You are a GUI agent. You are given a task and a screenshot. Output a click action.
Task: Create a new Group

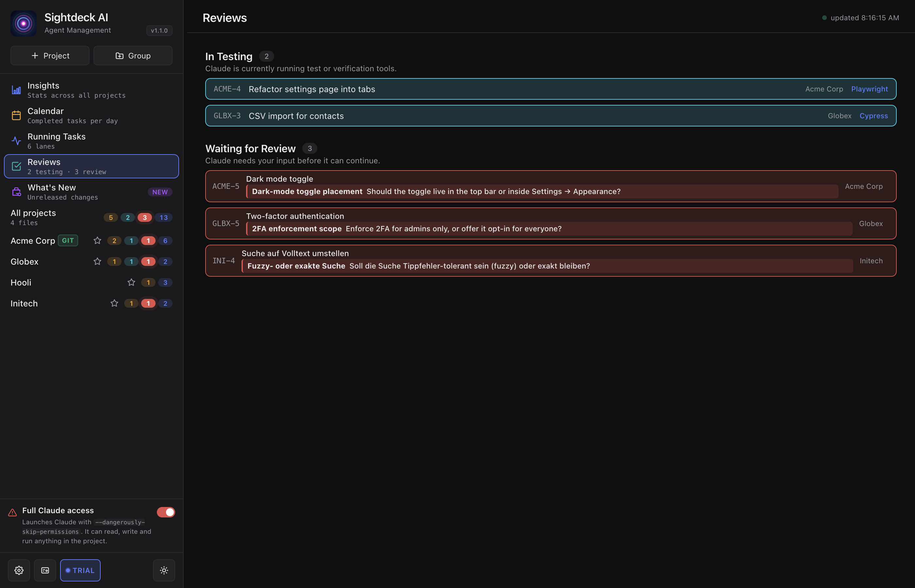pos(133,56)
